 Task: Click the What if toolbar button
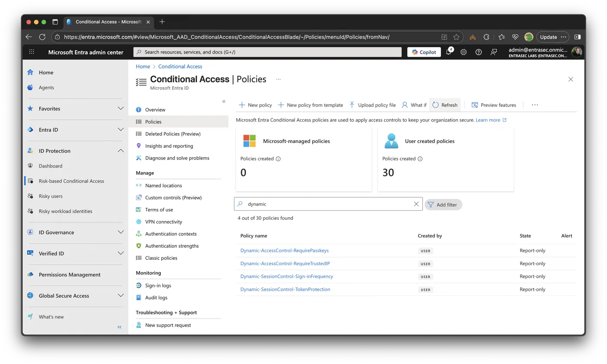pyautogui.click(x=414, y=105)
